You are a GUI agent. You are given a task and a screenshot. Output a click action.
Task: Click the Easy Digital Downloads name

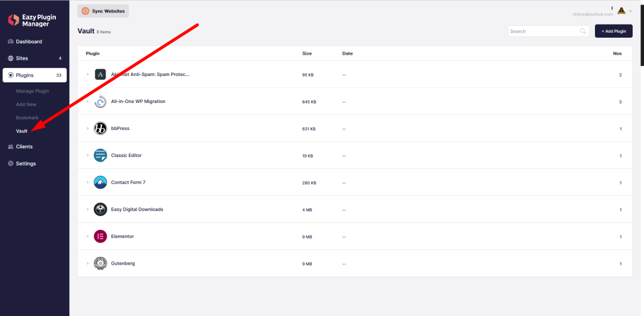137,209
